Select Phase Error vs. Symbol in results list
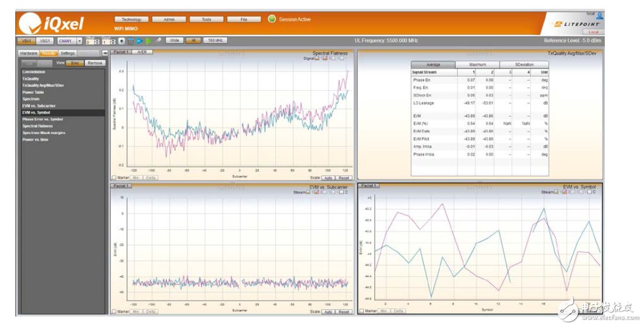This screenshot has width=644, height=327. (42, 119)
